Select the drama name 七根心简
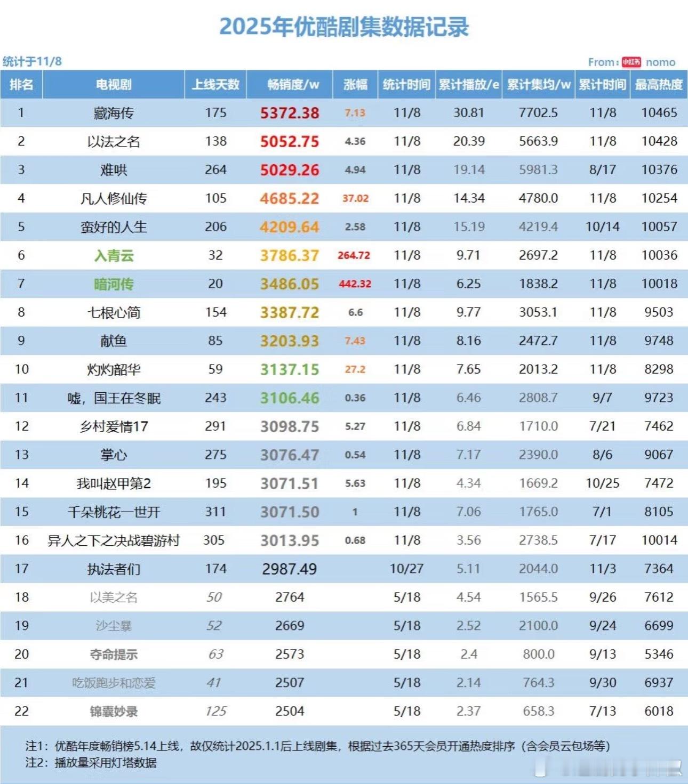 114,313
